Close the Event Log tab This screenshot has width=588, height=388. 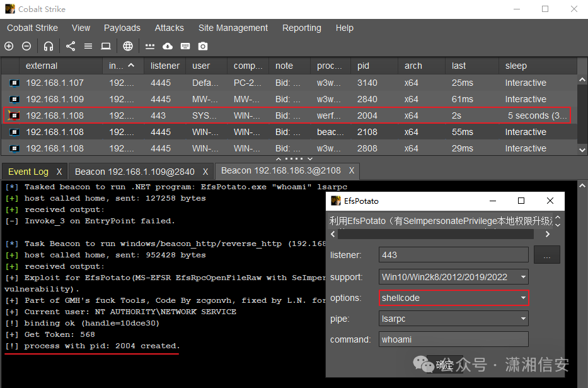59,172
